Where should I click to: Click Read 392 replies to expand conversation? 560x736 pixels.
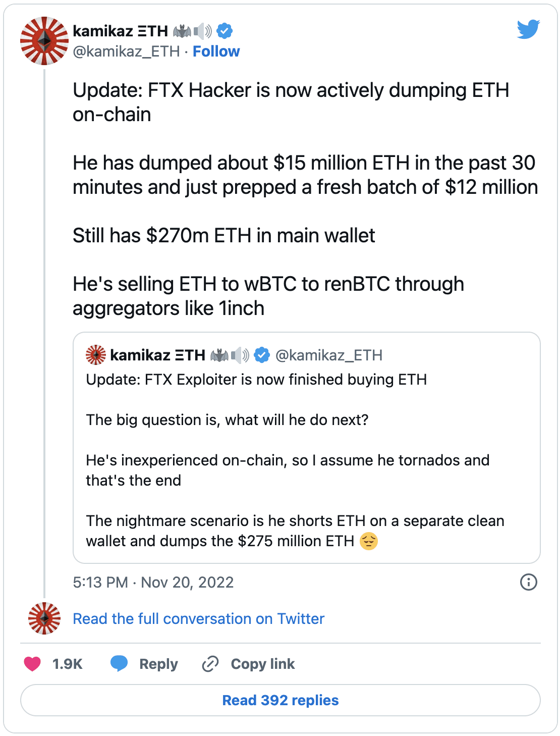coord(279,700)
